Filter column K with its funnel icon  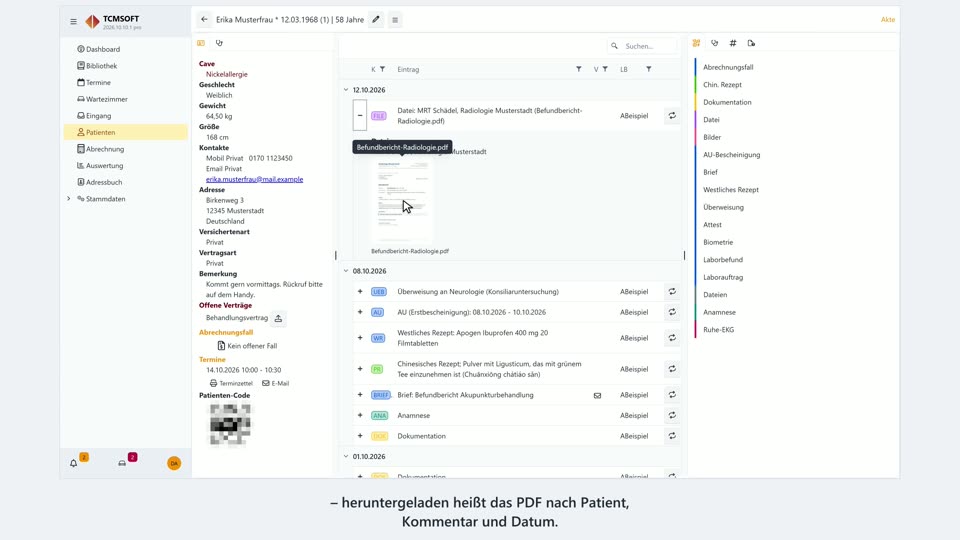[383, 69]
